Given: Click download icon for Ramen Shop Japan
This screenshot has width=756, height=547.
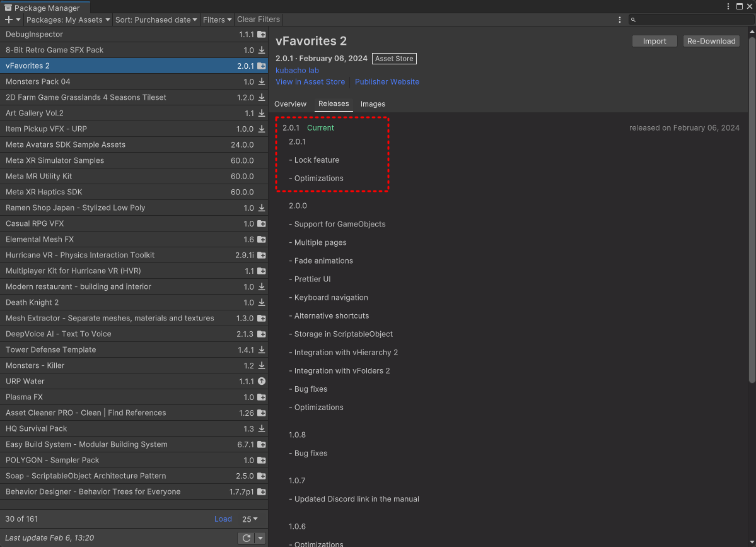Looking at the screenshot, I should [x=261, y=208].
